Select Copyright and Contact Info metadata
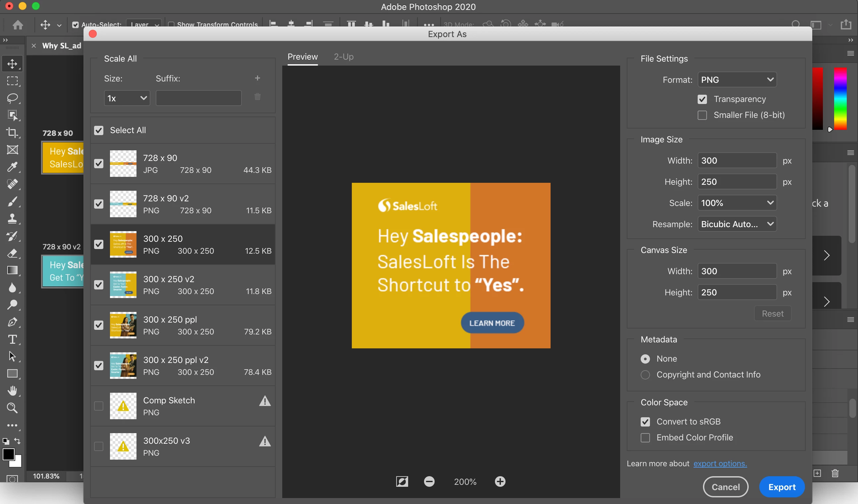Screen dimensions: 858x504 645,375
